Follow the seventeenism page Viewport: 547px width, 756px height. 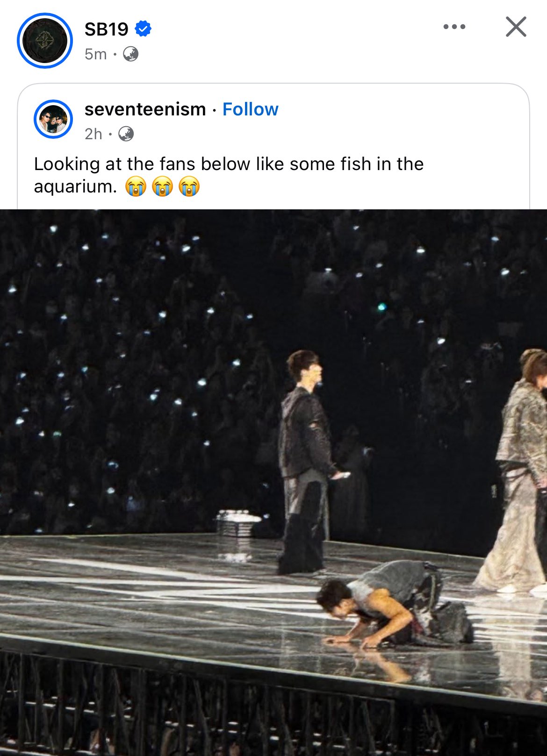click(x=250, y=109)
